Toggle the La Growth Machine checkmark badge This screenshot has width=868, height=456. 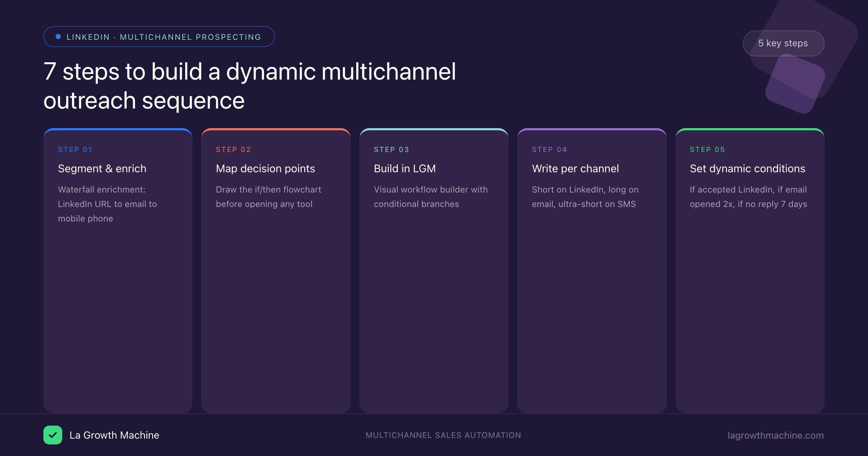coord(53,435)
